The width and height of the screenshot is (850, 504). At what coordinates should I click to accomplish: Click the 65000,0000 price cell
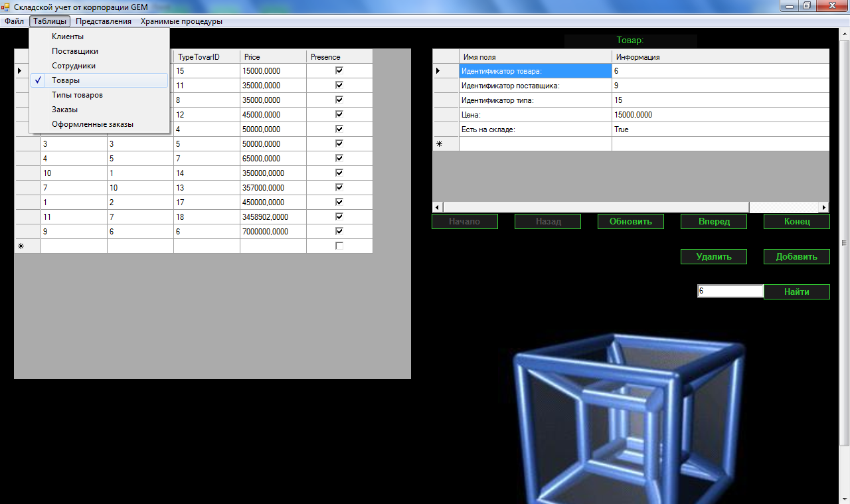[x=273, y=158]
